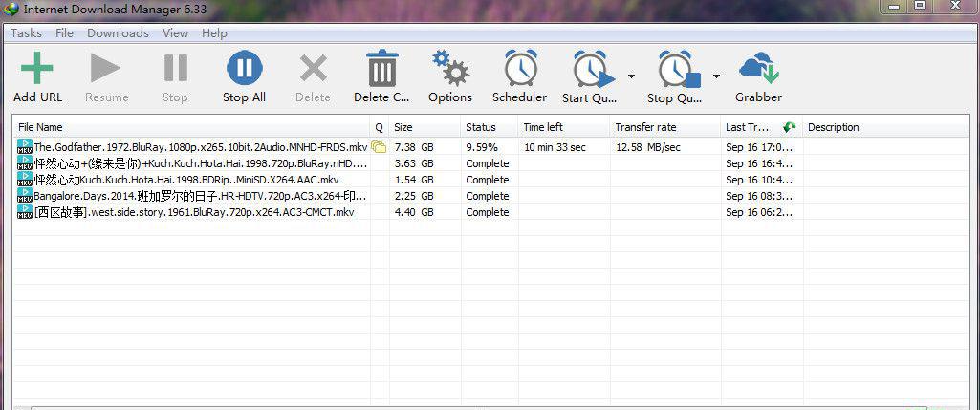Click the Stop pause-bars icon
Viewport: 980px width, 410px height.
pyautogui.click(x=176, y=68)
